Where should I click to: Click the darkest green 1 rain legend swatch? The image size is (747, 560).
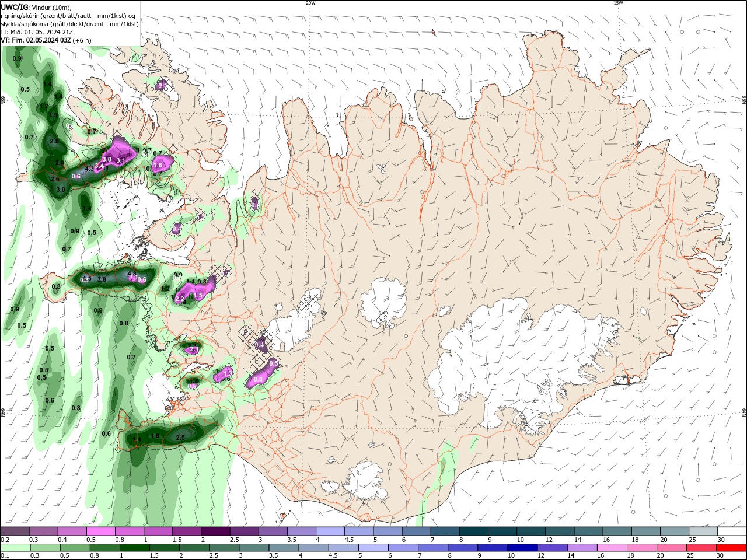pos(135,548)
